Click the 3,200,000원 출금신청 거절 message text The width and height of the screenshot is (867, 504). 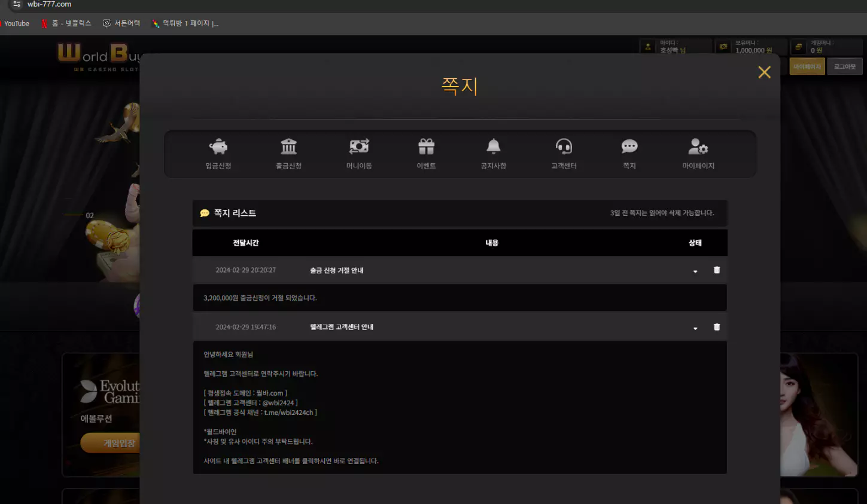[260, 298]
